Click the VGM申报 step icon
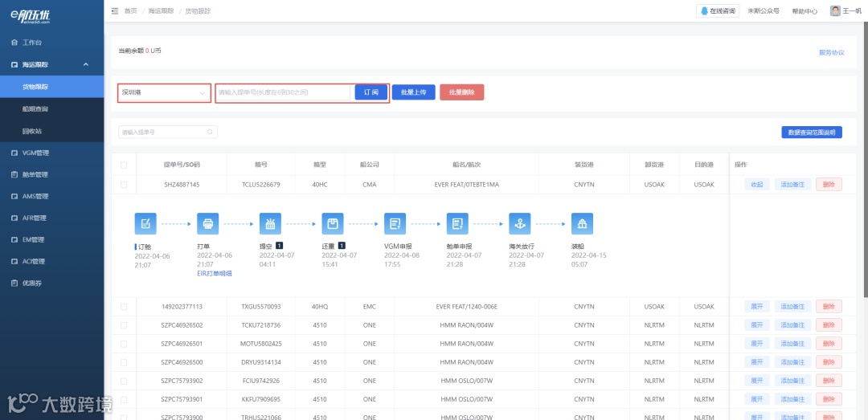 (395, 223)
